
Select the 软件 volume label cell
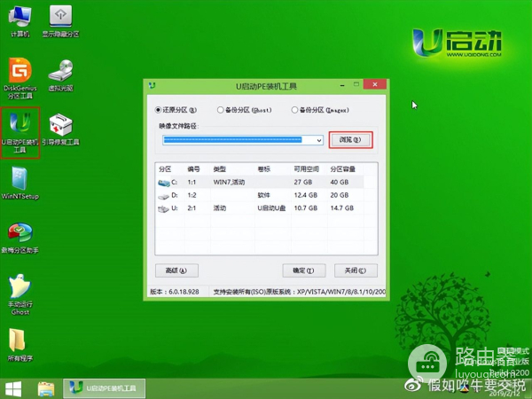click(x=263, y=195)
